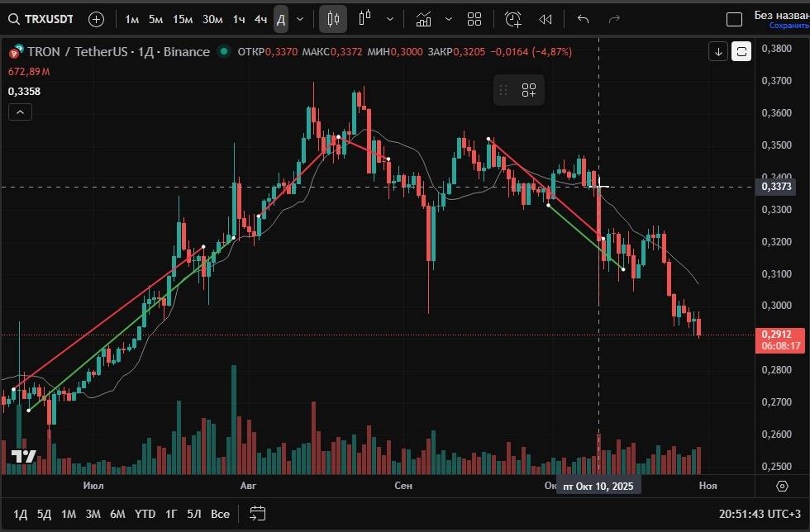This screenshot has height=532, width=810.
Task: Create a price alert with alarm clock icon
Action: pyautogui.click(x=513, y=19)
